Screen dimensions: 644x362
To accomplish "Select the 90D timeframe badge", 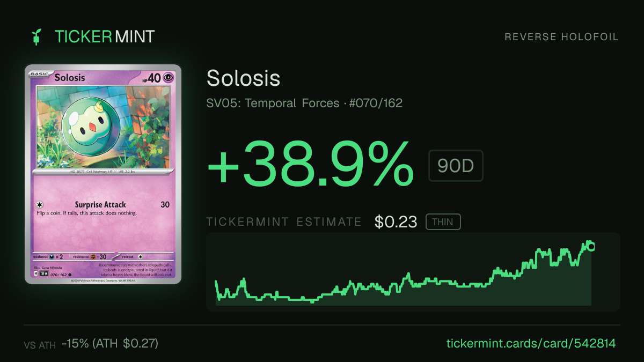I will [x=456, y=166].
